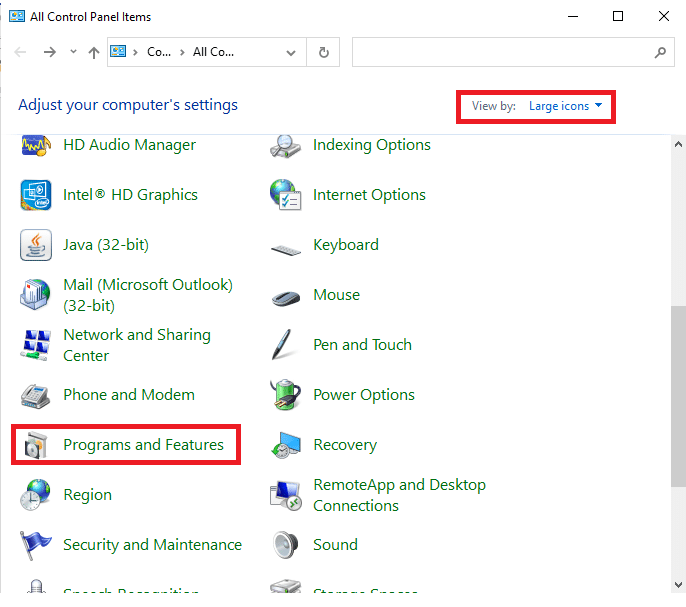Open the Network and Sharing Center link
The image size is (686, 607).
(x=136, y=345)
